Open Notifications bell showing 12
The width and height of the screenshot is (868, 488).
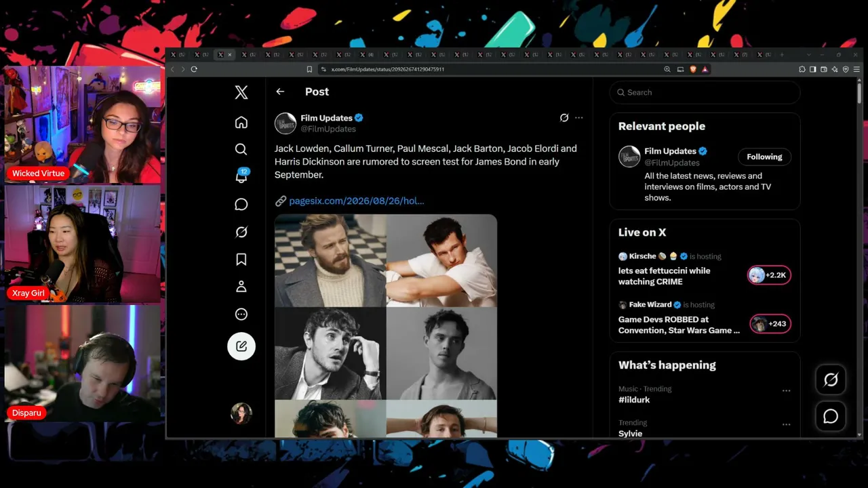241,176
